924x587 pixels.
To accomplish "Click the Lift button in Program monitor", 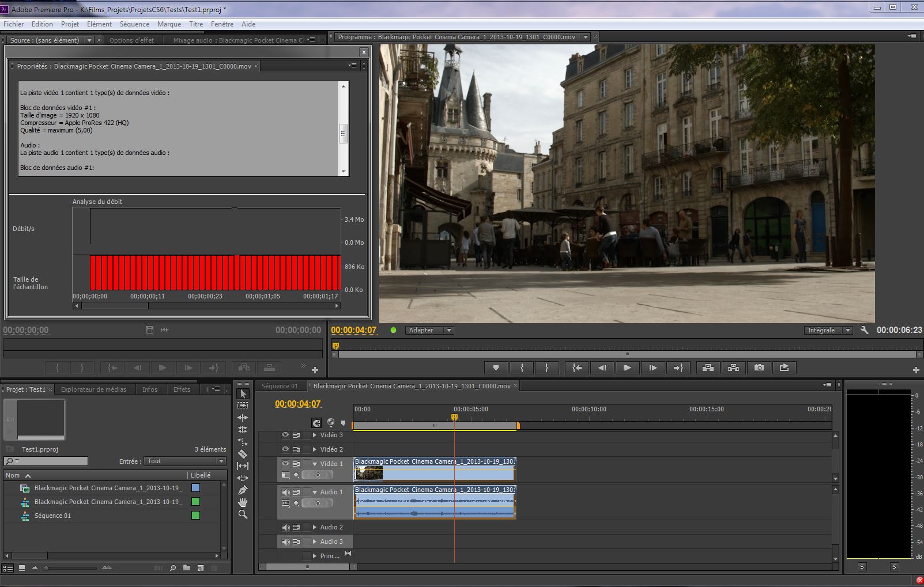I will point(708,368).
